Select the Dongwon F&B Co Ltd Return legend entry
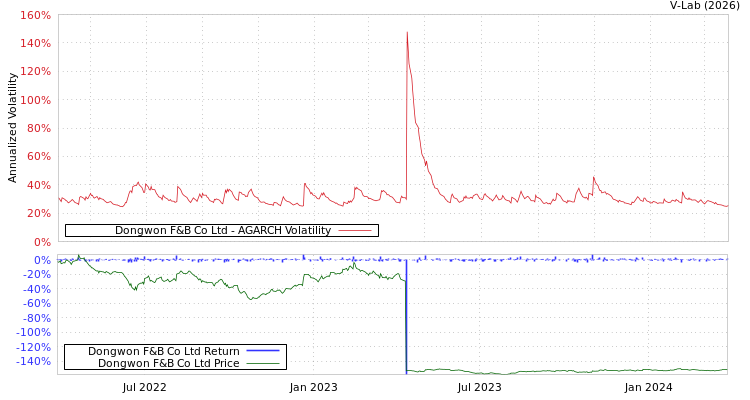 tap(163, 351)
